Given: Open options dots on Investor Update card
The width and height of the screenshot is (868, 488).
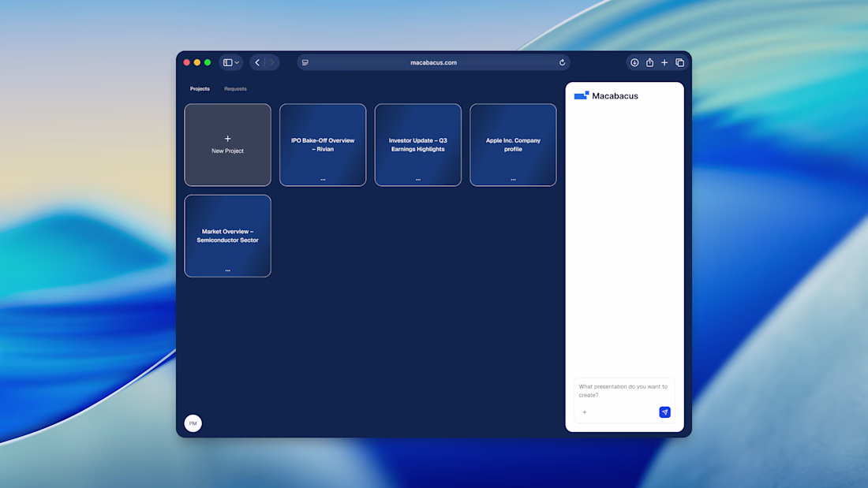Looking at the screenshot, I should click(418, 180).
